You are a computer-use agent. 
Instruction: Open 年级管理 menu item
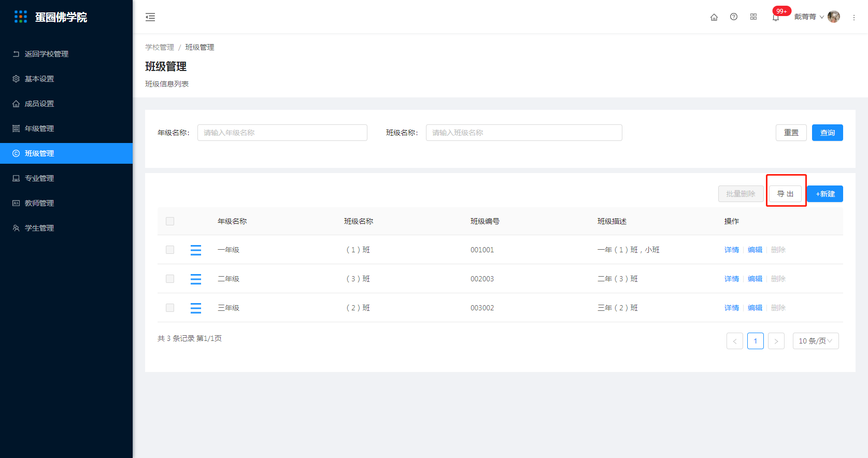point(66,128)
